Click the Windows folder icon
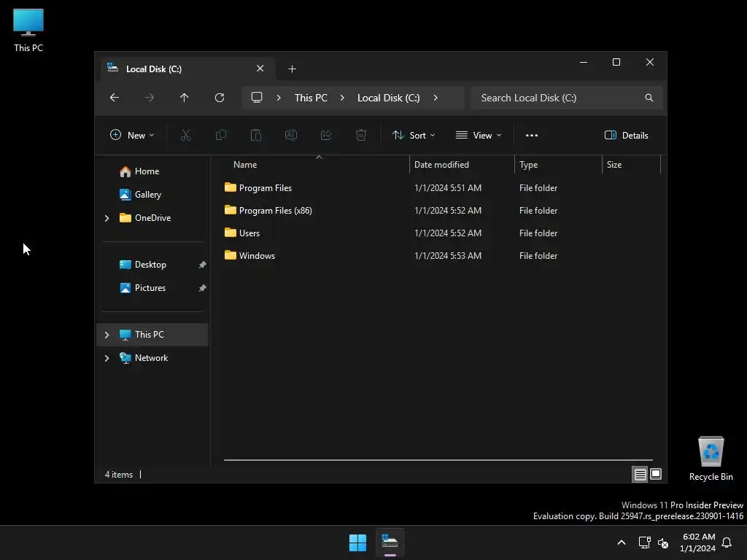The width and height of the screenshot is (747, 560). [x=230, y=255]
